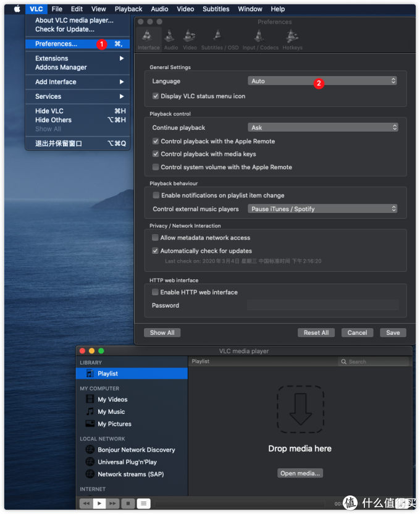The image size is (420, 514).
Task: Toggle Control playback with the Apple Remote
Action: (156, 141)
